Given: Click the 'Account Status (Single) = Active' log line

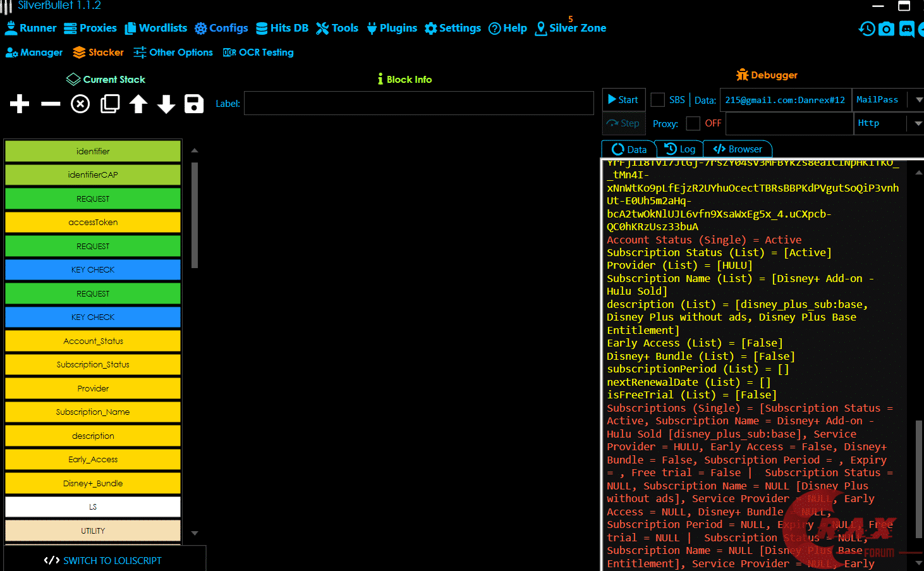Looking at the screenshot, I should click(704, 240).
